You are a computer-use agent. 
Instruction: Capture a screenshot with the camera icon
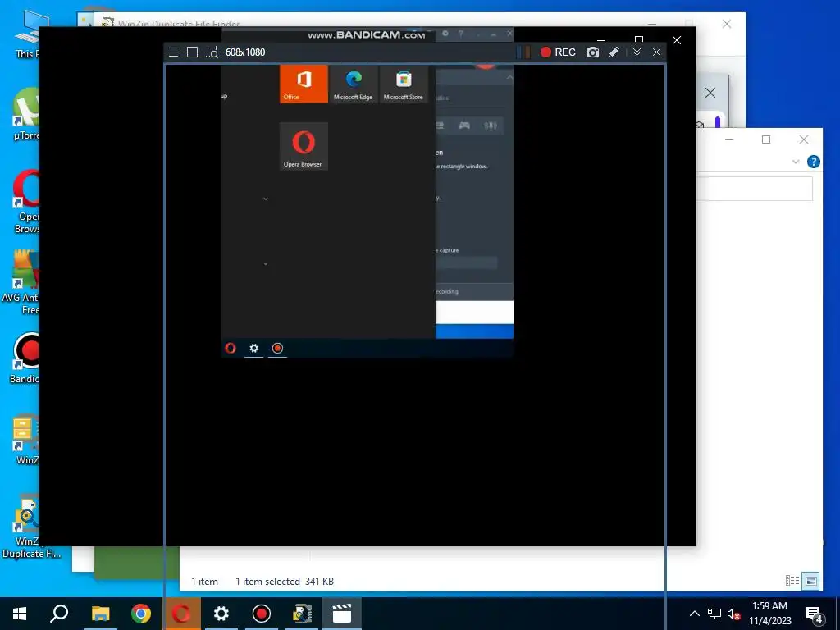tap(592, 52)
